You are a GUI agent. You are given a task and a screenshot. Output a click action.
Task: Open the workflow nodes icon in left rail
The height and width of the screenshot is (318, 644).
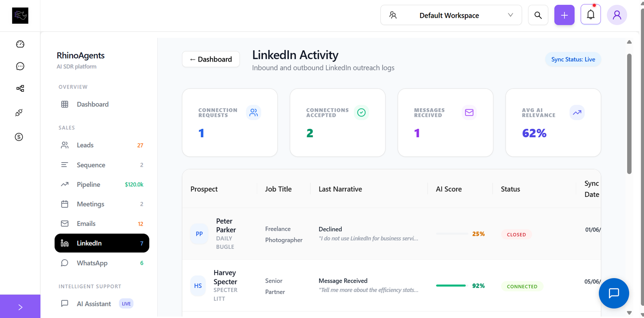pyautogui.click(x=20, y=89)
